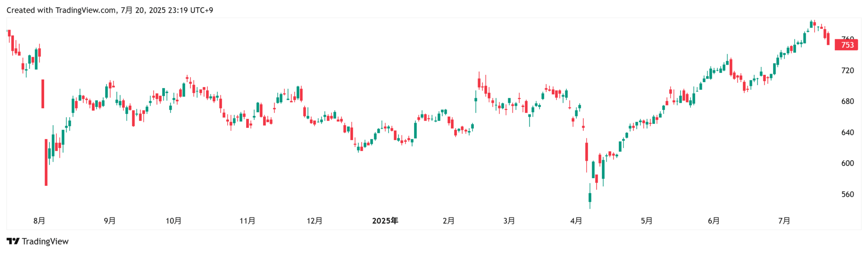Select the 3月 time axis label
Image resolution: width=868 pixels, height=253 pixels.
[509, 221]
